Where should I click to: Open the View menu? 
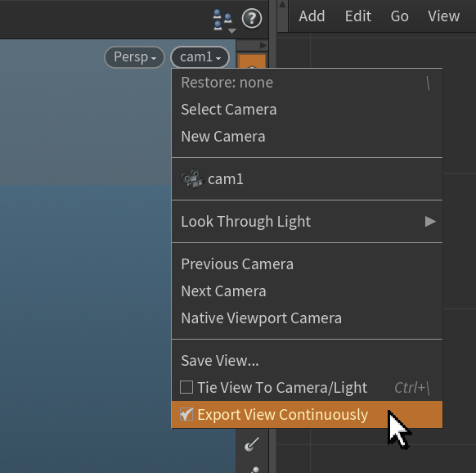(444, 16)
